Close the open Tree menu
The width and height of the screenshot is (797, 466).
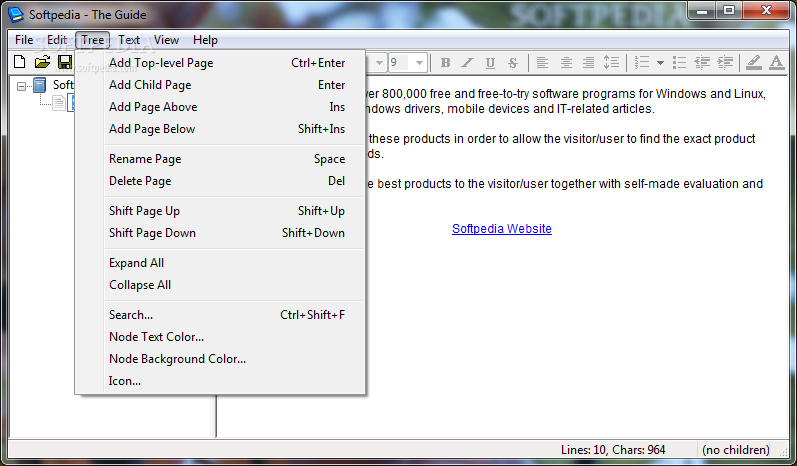click(93, 40)
